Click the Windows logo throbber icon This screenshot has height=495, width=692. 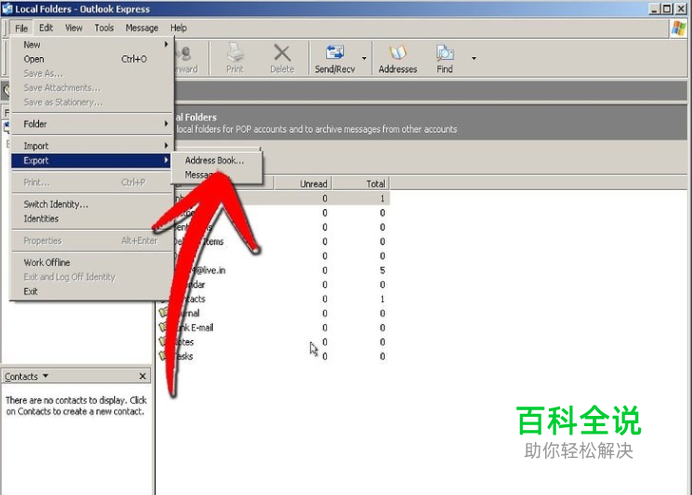click(678, 29)
